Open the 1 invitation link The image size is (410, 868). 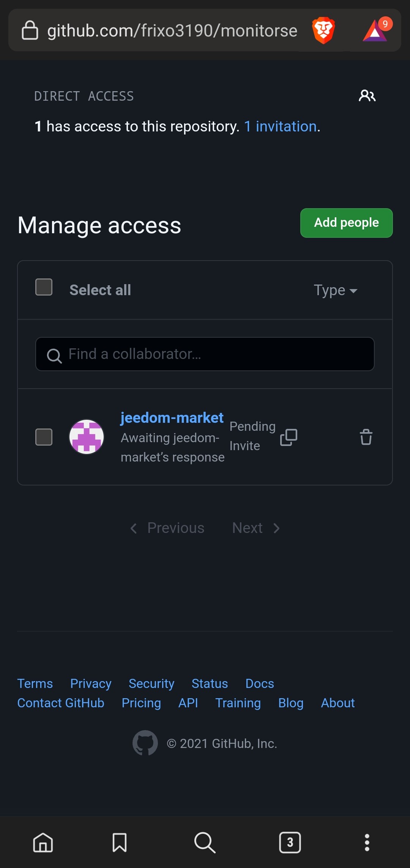[280, 126]
